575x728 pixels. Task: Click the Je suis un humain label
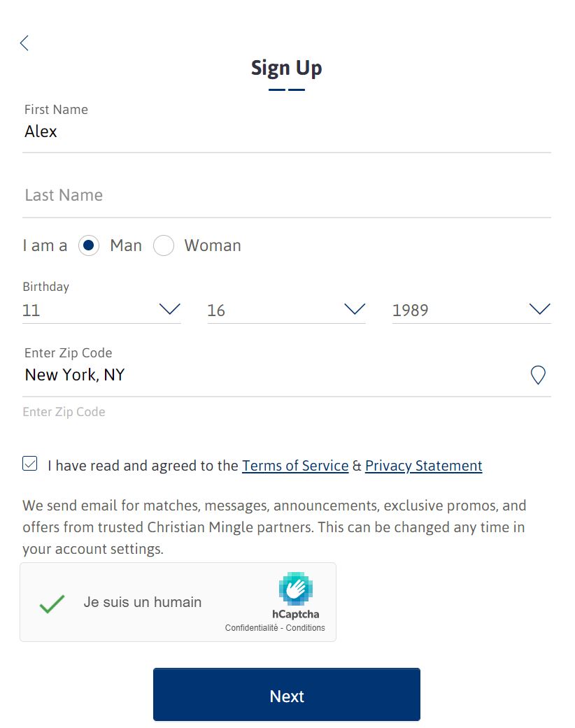(143, 602)
